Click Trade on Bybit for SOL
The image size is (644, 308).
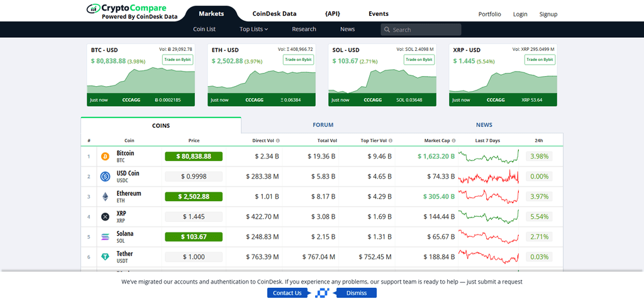[419, 60]
